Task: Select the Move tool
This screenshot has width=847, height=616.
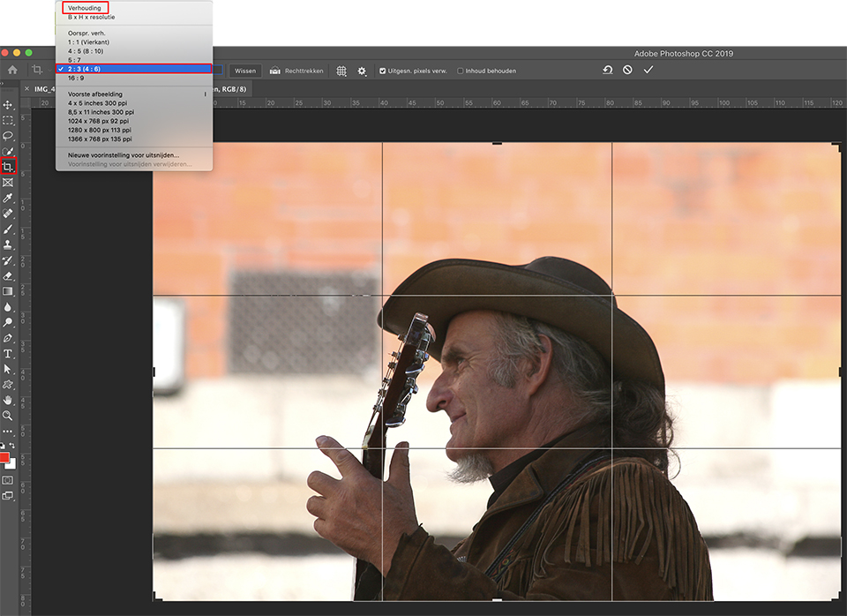Action: tap(8, 104)
